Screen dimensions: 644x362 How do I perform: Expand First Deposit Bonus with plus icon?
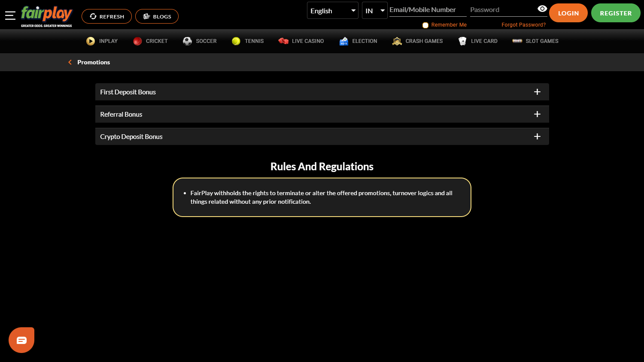click(x=537, y=92)
